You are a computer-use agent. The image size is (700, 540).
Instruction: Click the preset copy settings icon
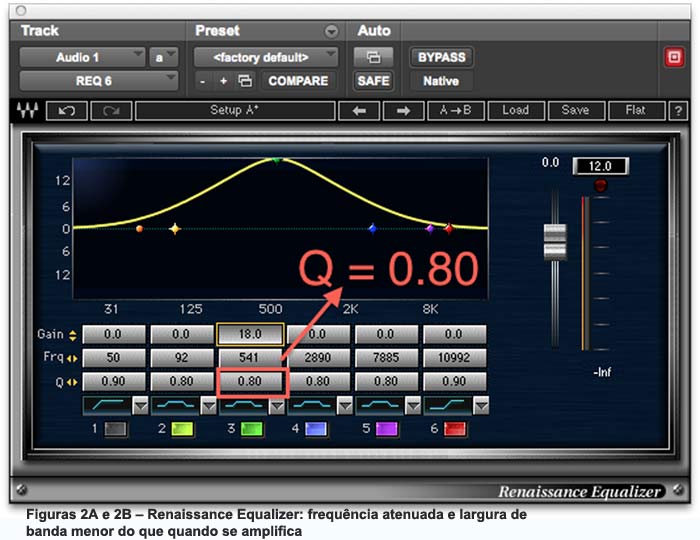[x=245, y=81]
